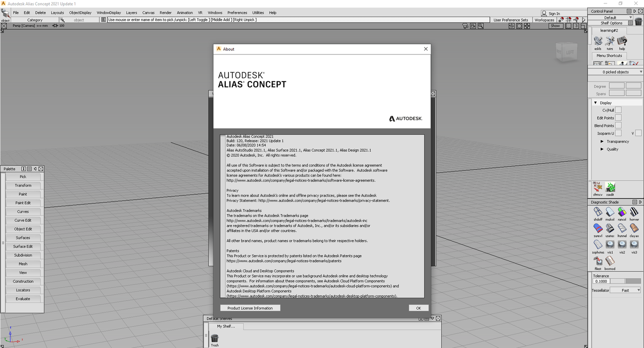Click the LEFT face of ViewCube
Image resolution: width=644 pixels, height=348 pixels.
click(569, 52)
